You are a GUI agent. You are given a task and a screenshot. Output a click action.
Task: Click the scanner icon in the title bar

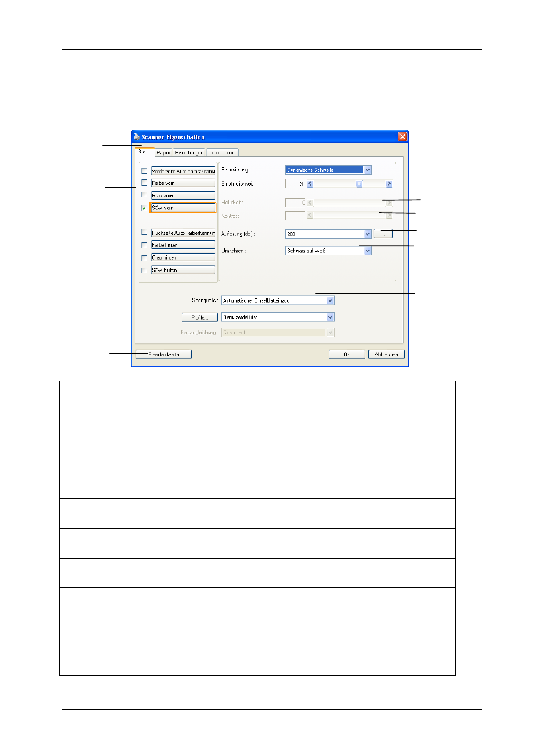point(136,137)
